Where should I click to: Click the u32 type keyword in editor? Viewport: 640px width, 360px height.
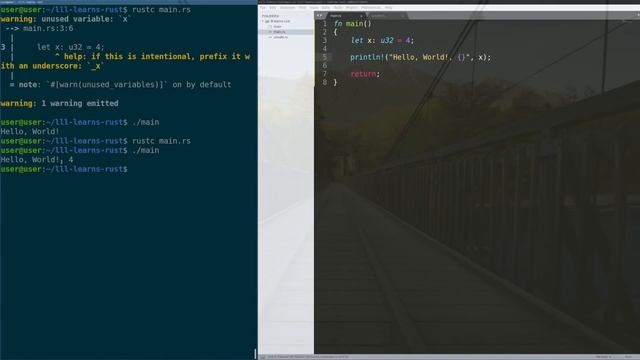[387, 40]
